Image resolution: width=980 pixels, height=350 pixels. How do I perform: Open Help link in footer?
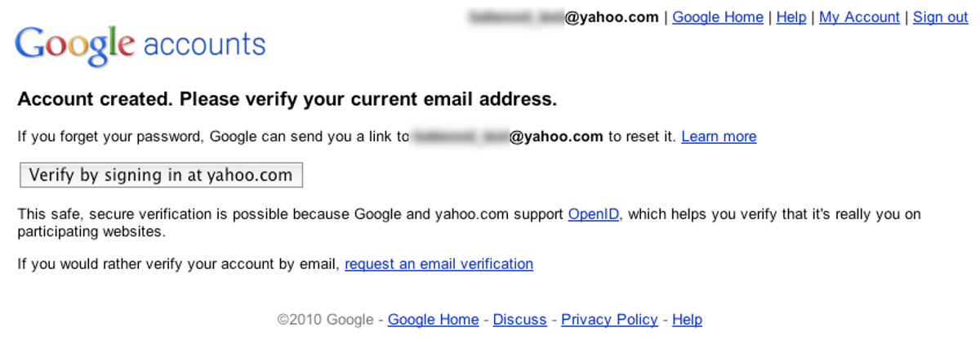687,320
